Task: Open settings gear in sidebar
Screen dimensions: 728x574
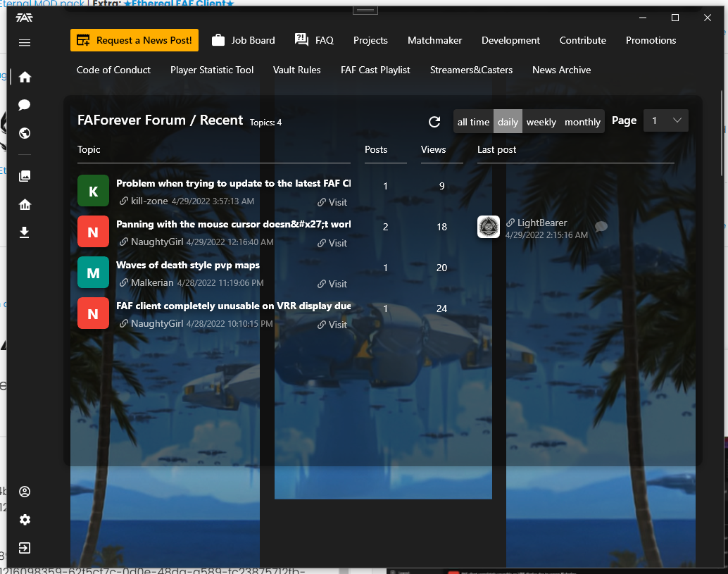Action: point(25,520)
